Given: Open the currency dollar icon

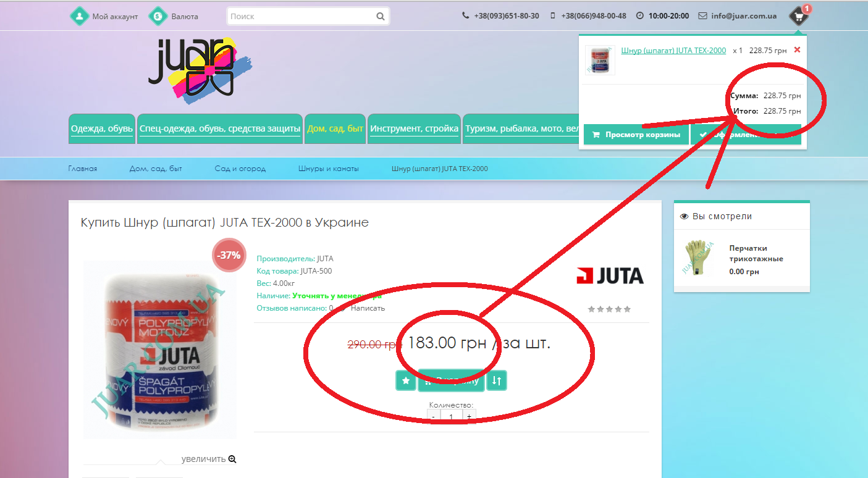Looking at the screenshot, I should click(158, 16).
